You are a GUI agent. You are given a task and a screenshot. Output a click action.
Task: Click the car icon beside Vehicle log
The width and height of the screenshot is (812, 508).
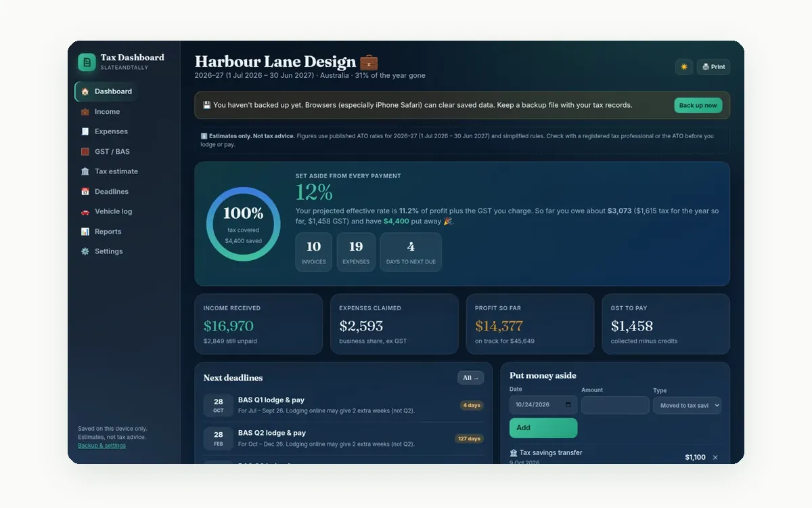tap(85, 211)
